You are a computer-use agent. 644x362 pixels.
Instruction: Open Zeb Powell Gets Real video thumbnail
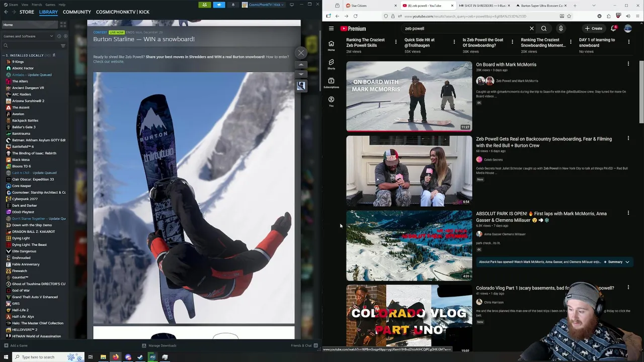tap(409, 171)
